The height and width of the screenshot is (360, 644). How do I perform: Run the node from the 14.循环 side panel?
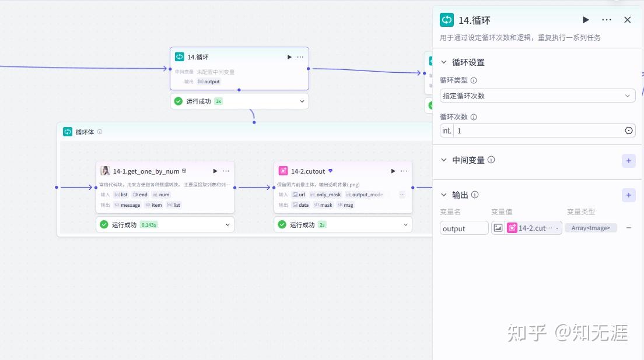[586, 20]
